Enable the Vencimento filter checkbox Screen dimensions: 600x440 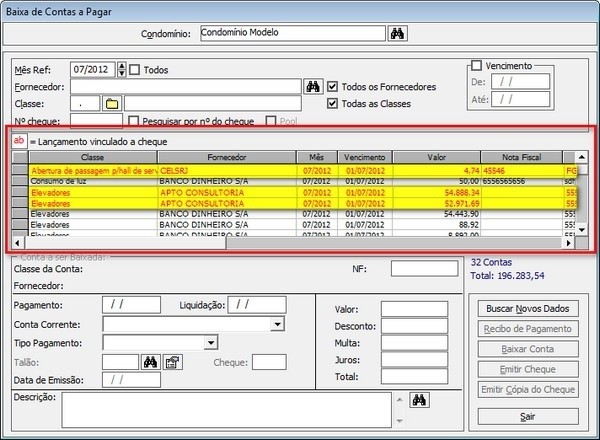tap(476, 65)
